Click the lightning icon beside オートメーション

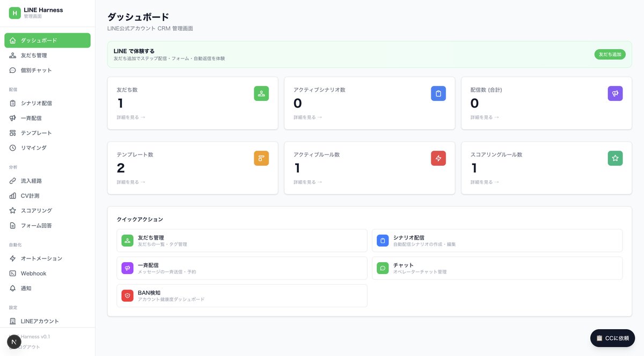click(13, 258)
